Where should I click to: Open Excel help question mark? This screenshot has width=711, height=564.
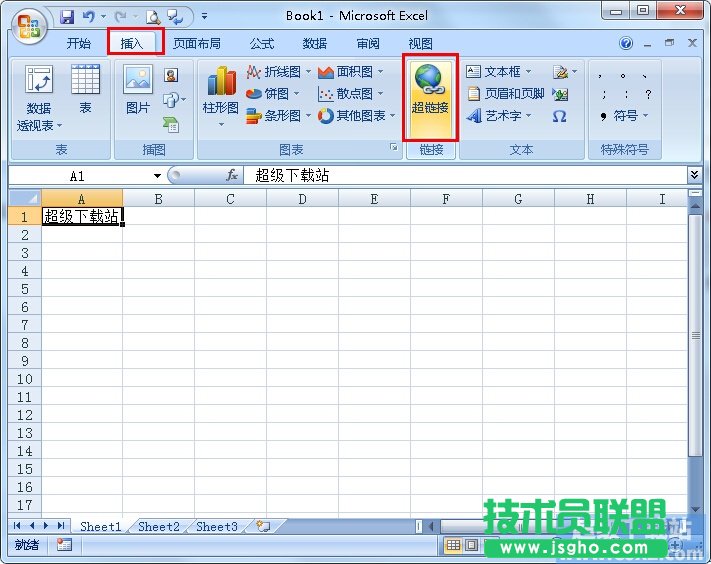pos(626,43)
